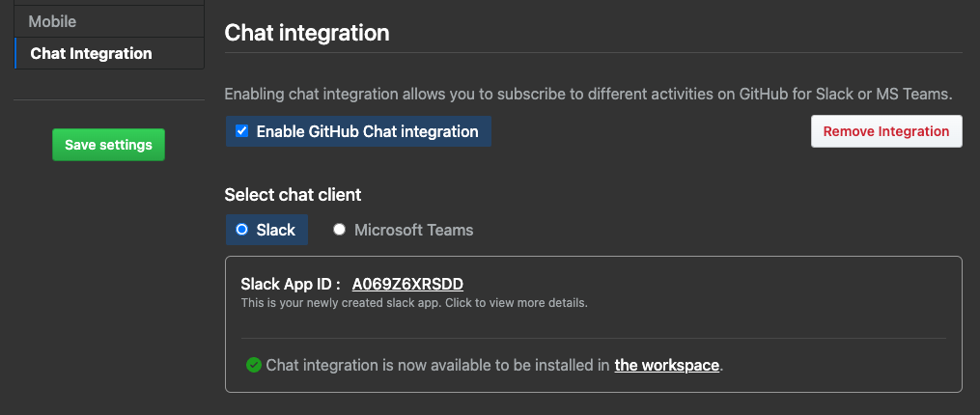Click the "Microsoft Teams" label text
The height and width of the screenshot is (415, 980).
click(x=413, y=230)
